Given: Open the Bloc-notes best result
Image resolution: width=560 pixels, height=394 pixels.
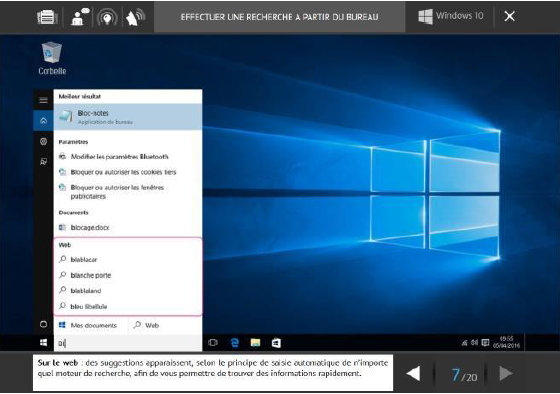Looking at the screenshot, I should pyautogui.click(x=128, y=117).
